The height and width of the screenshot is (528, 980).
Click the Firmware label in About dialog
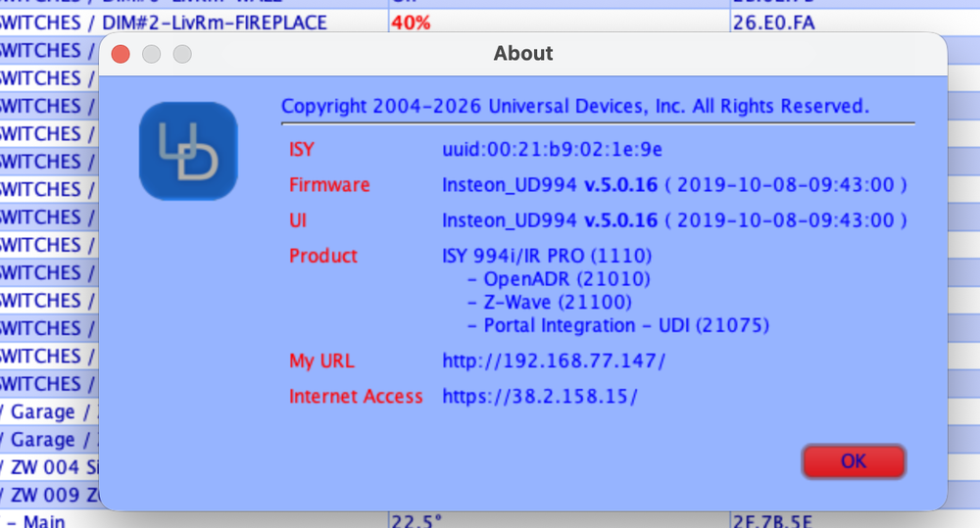329,185
